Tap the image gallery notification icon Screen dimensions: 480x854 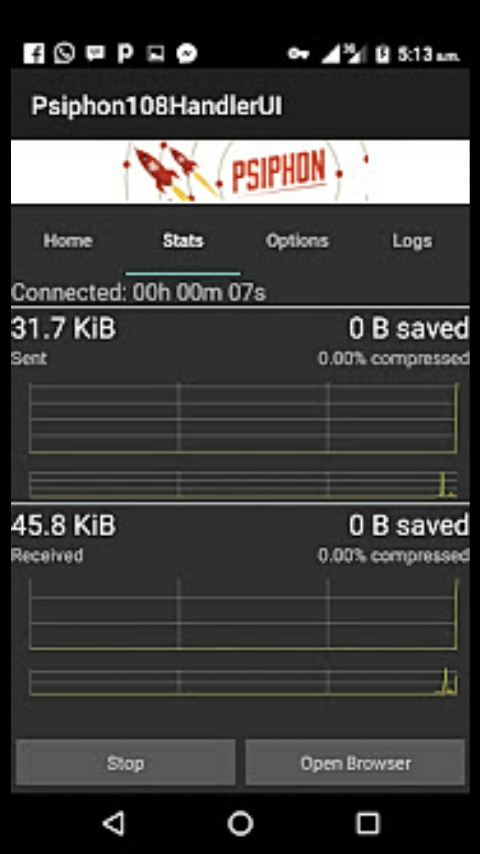(x=155, y=54)
